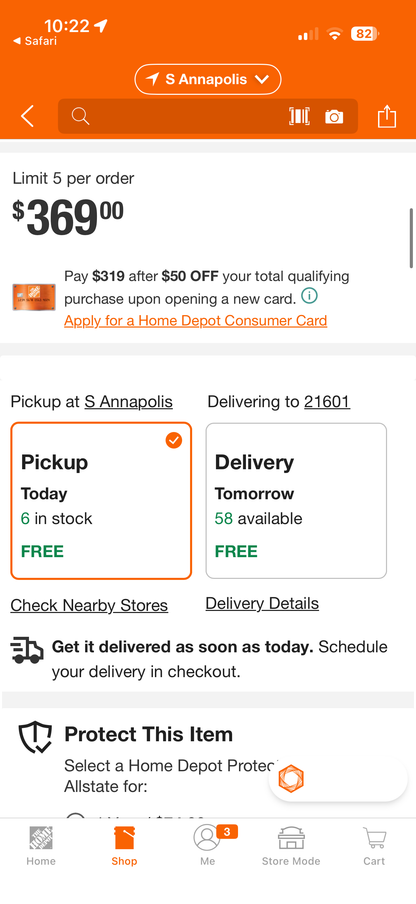416x904 pixels.
Task: Open the camera image search icon
Action: tap(334, 117)
